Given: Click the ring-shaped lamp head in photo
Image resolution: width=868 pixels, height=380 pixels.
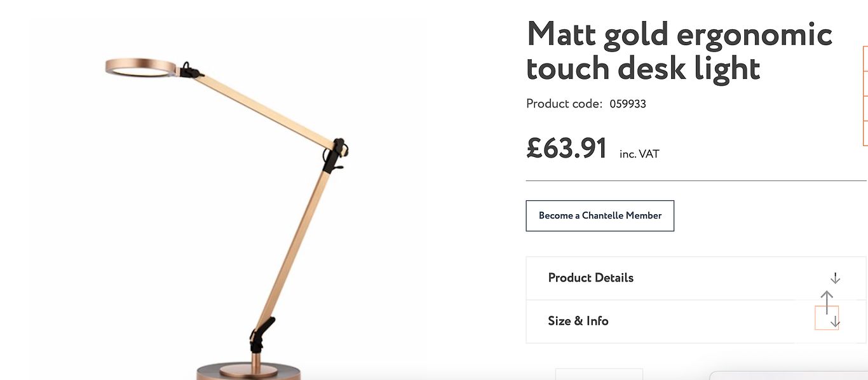Looking at the screenshot, I should coord(141,67).
